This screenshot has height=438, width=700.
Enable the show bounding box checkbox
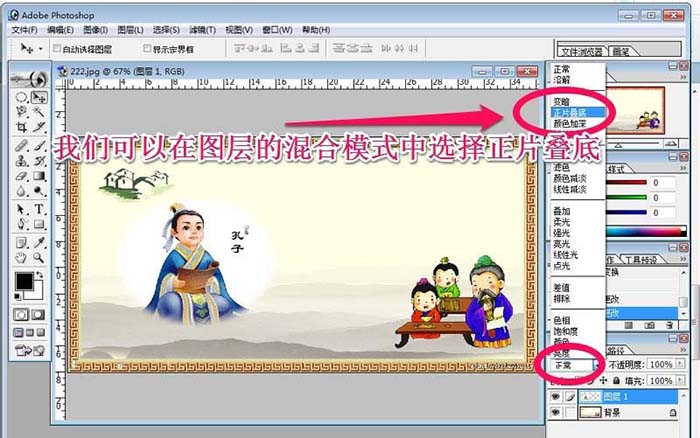[x=147, y=48]
